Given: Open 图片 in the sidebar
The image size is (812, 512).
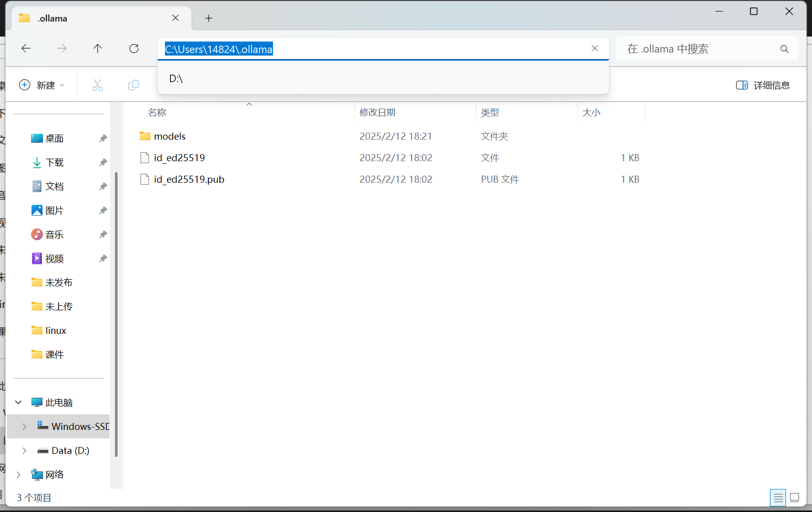Looking at the screenshot, I should pos(54,211).
